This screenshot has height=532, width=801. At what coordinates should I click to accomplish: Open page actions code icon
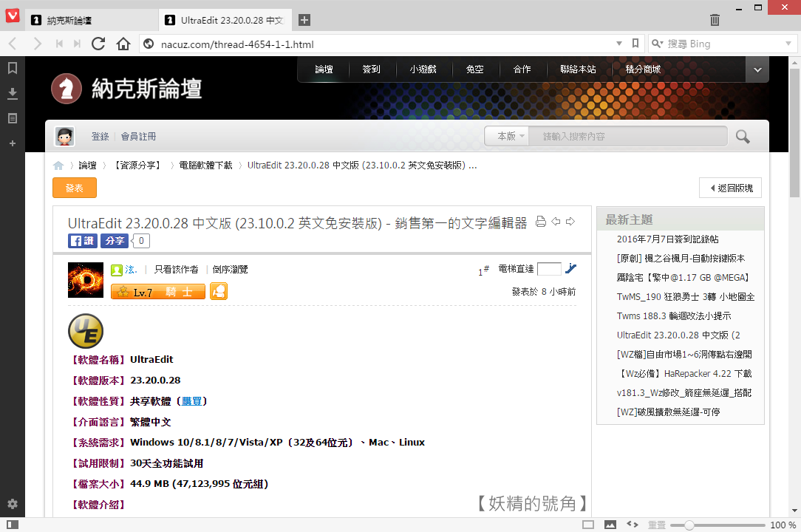[633, 525]
